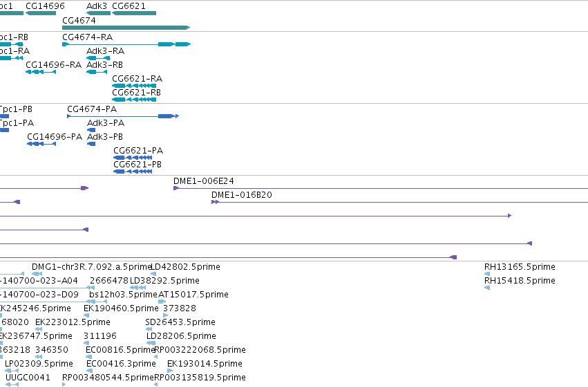Viewport: 588px width, 388px height.
Task: Click the CG6621-RB transcript glyph
Action: (x=134, y=100)
